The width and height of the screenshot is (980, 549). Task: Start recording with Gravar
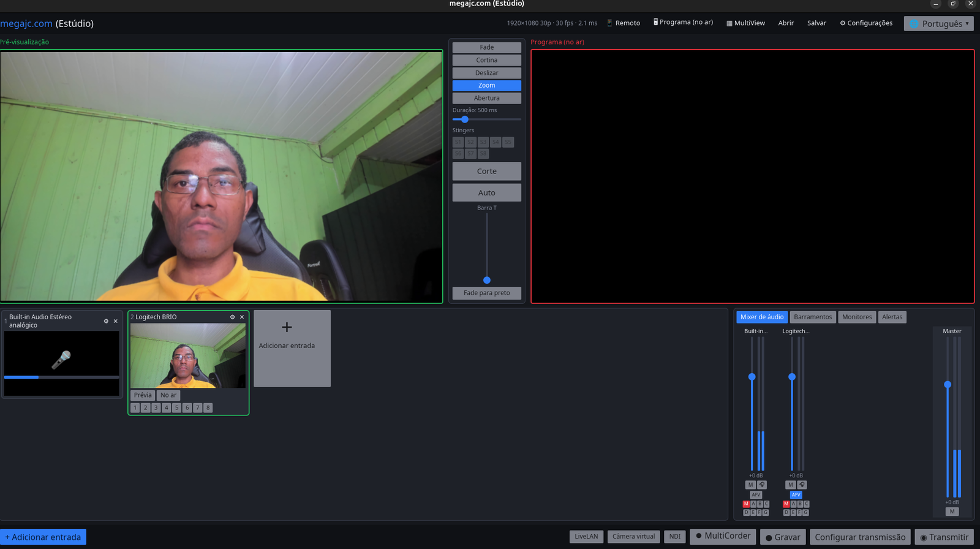click(783, 537)
